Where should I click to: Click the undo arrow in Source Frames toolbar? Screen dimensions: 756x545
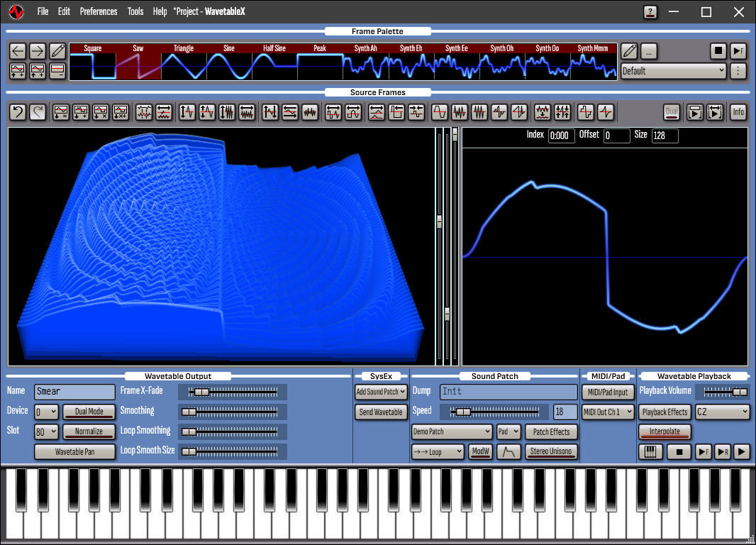coord(18,112)
